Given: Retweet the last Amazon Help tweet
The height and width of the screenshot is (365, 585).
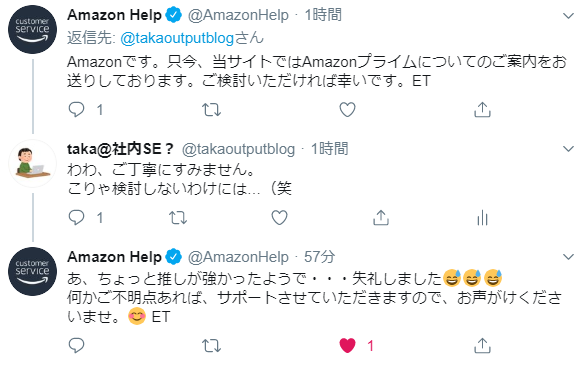Looking at the screenshot, I should coord(211,346).
